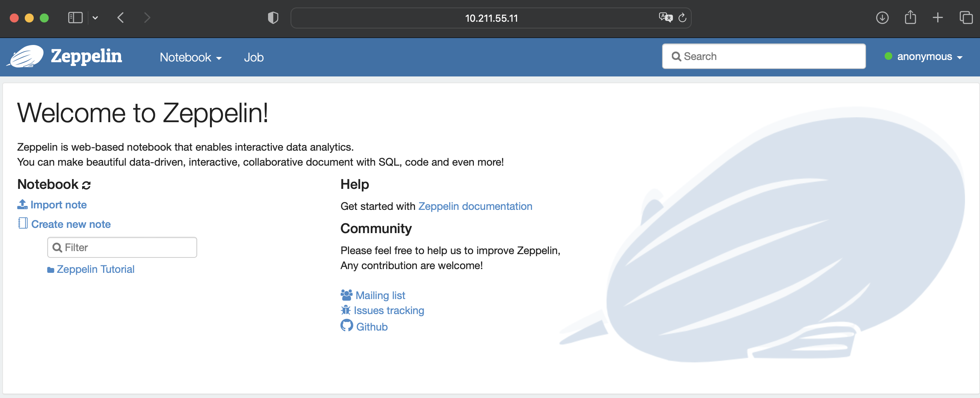Click the Zeppelin brand name

[x=86, y=56]
